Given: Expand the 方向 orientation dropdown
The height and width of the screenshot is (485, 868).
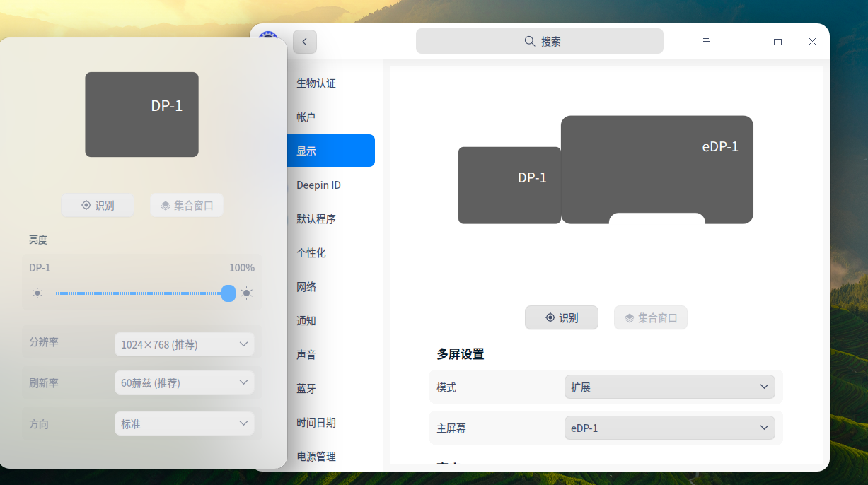Looking at the screenshot, I should coord(184,423).
